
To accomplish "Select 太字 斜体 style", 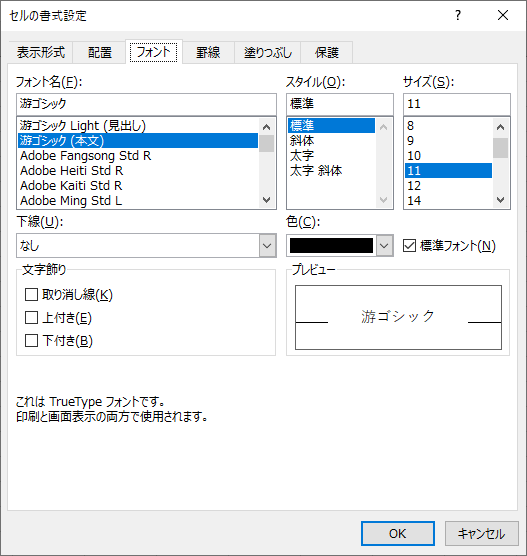I will coord(331,171).
